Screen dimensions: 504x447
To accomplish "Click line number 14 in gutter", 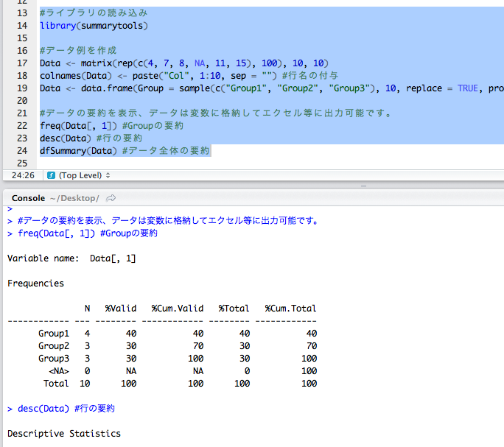I will 22,26.
